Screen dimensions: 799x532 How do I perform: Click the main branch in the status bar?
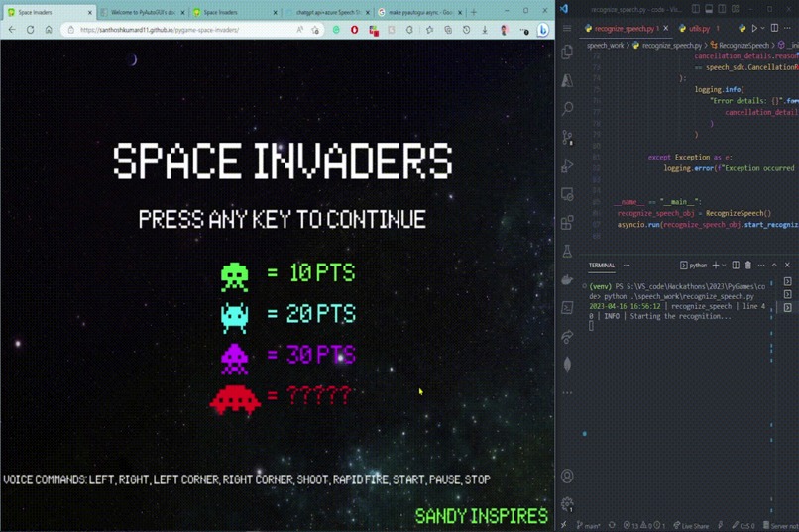588,526
